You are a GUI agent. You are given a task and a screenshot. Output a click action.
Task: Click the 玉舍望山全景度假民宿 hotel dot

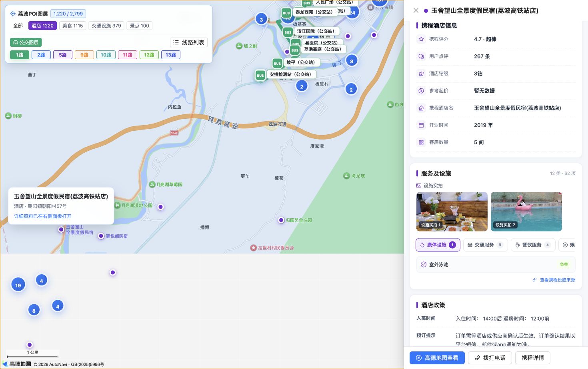click(61, 229)
